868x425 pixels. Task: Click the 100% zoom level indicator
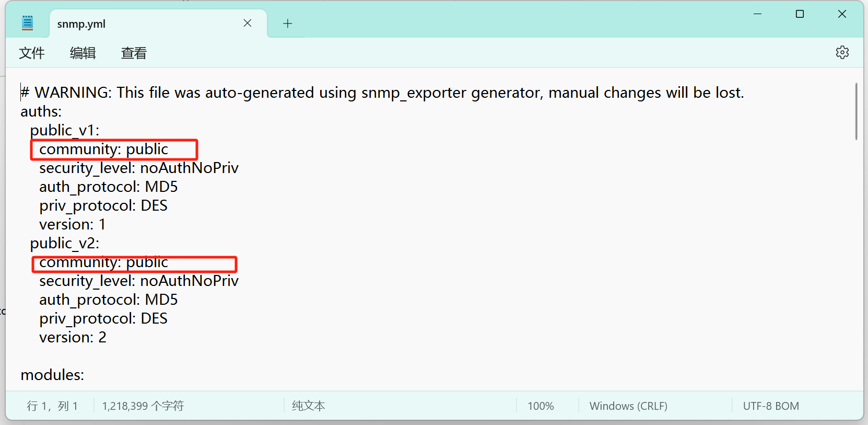click(x=541, y=406)
